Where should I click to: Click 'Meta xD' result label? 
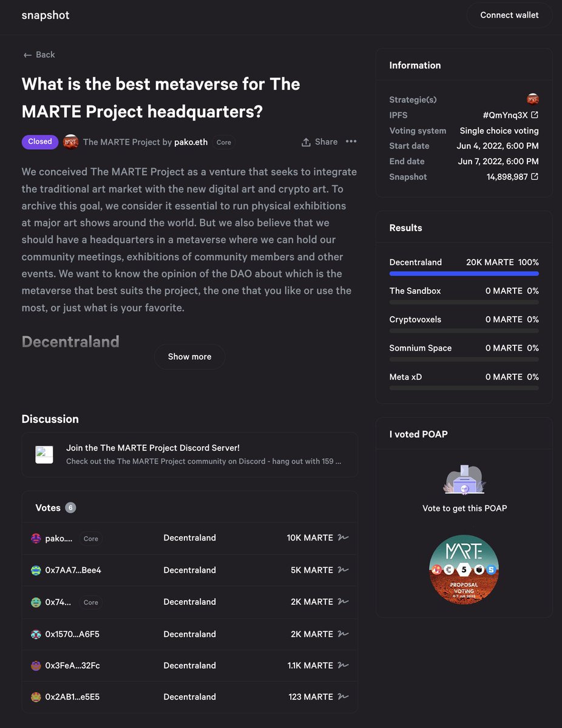coord(405,377)
